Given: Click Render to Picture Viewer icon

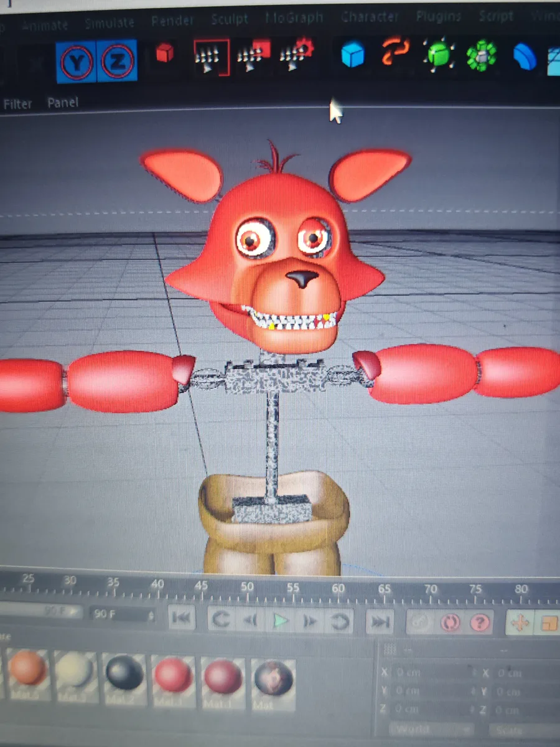Looking at the screenshot, I should tap(253, 57).
